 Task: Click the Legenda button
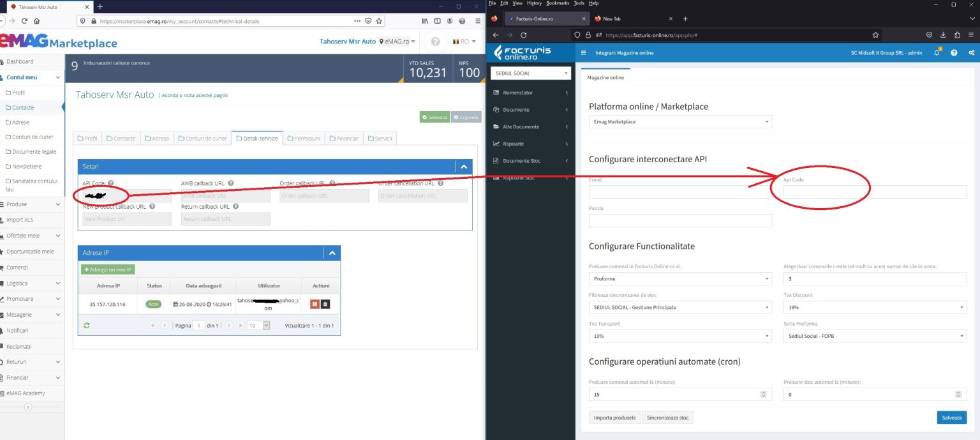coord(466,117)
